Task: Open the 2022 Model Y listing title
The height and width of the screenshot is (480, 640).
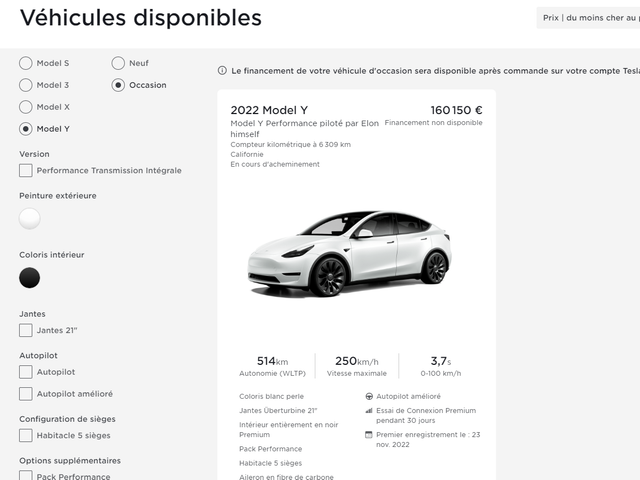Action: click(269, 110)
